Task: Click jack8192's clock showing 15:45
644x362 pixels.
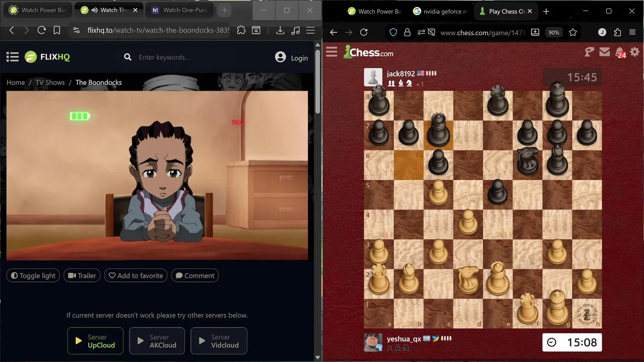Action: point(572,77)
